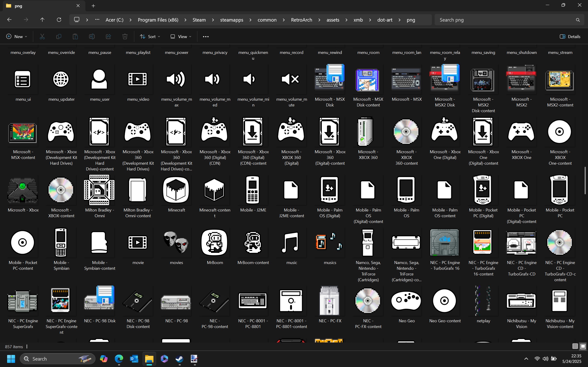Switch to the details list view
This screenshot has height=367, width=588.
[x=575, y=346]
